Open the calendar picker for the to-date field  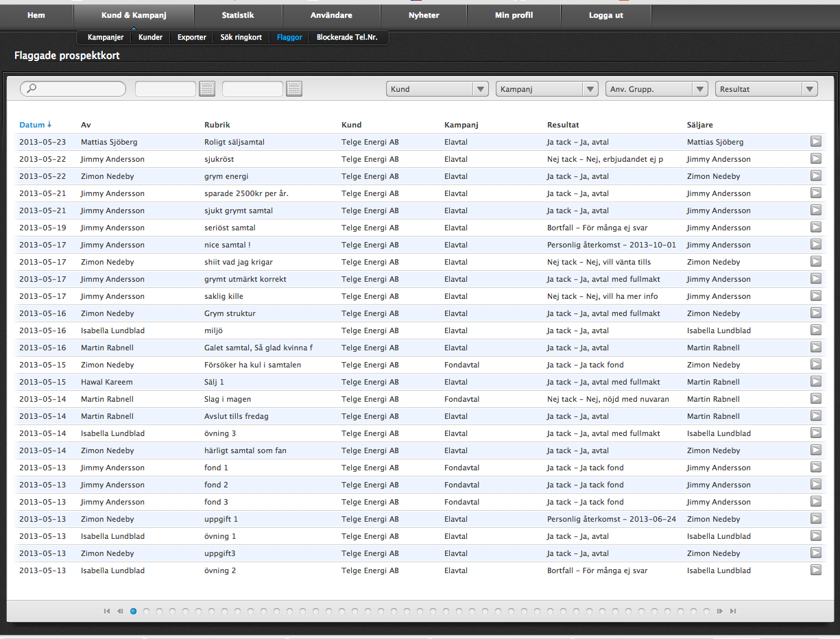coord(294,88)
